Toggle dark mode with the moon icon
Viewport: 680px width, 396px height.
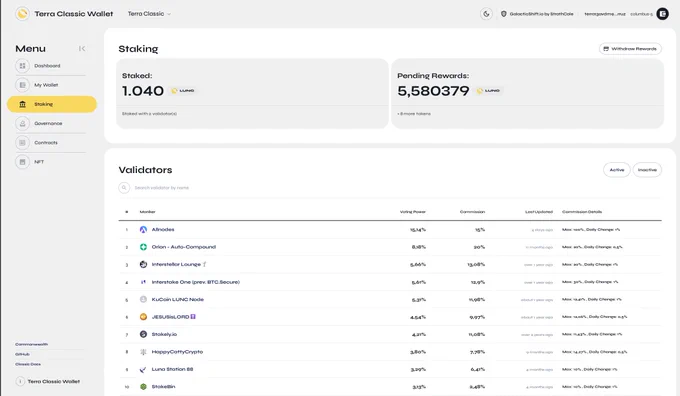(486, 14)
